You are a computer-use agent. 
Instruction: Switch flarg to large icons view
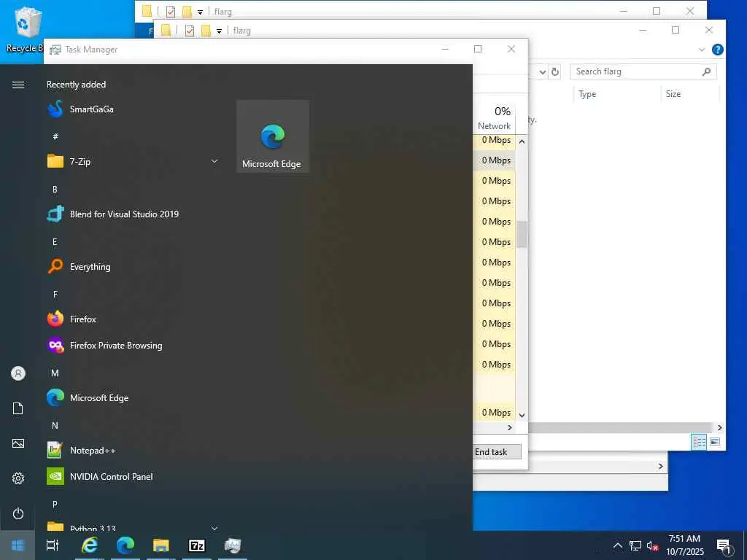pyautogui.click(x=715, y=442)
